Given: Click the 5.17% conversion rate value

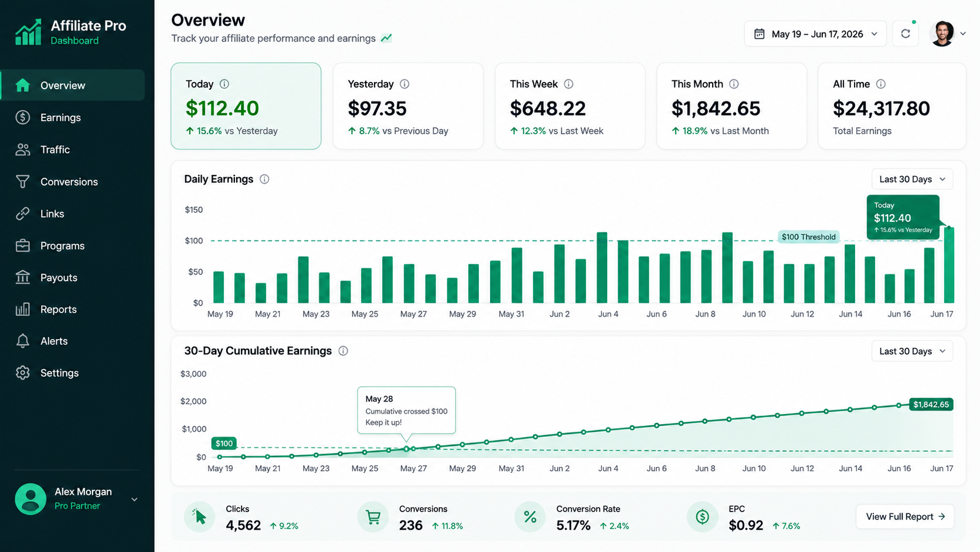Looking at the screenshot, I should (573, 525).
